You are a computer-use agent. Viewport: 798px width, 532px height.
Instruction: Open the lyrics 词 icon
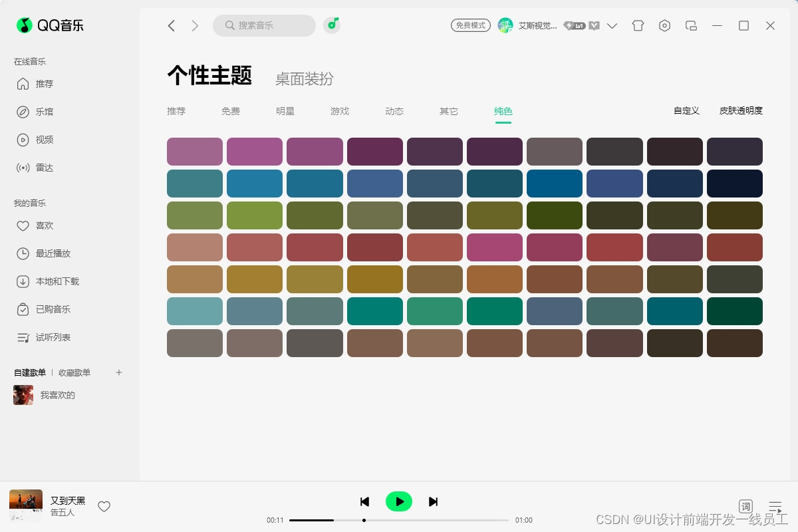(745, 507)
